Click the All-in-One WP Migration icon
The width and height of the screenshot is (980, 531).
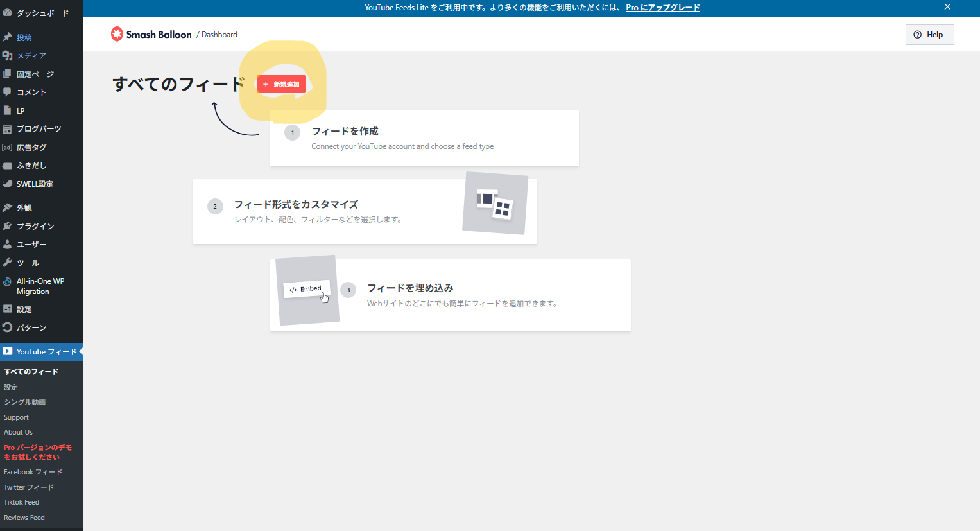point(8,282)
